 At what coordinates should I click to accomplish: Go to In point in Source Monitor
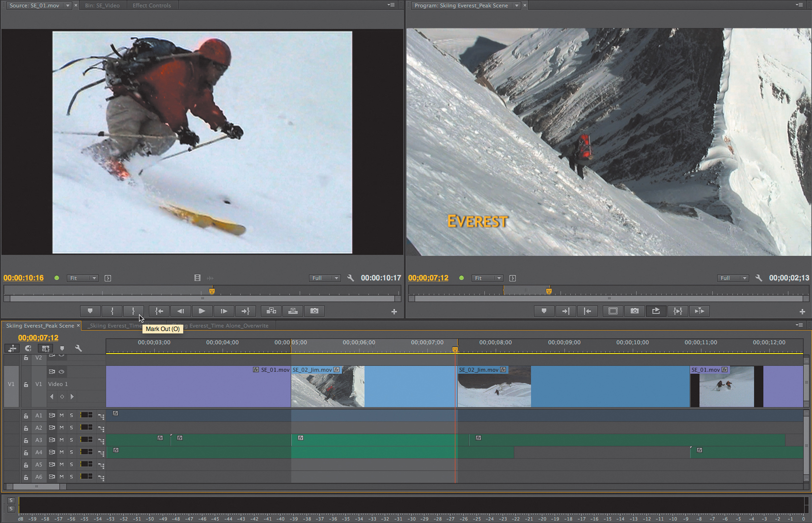(159, 311)
